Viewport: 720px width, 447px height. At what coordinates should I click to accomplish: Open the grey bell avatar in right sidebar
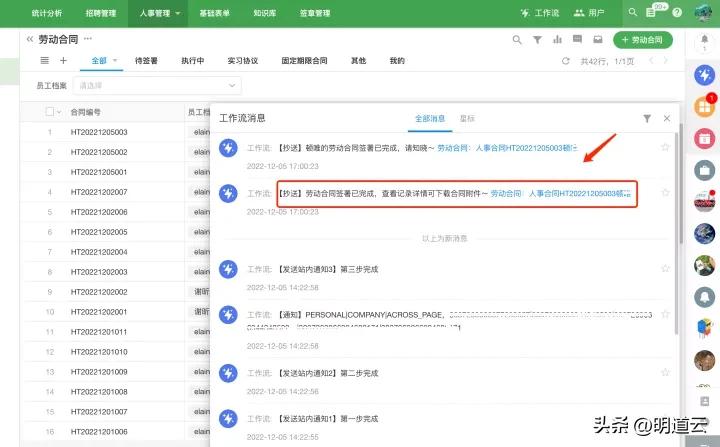(704, 296)
